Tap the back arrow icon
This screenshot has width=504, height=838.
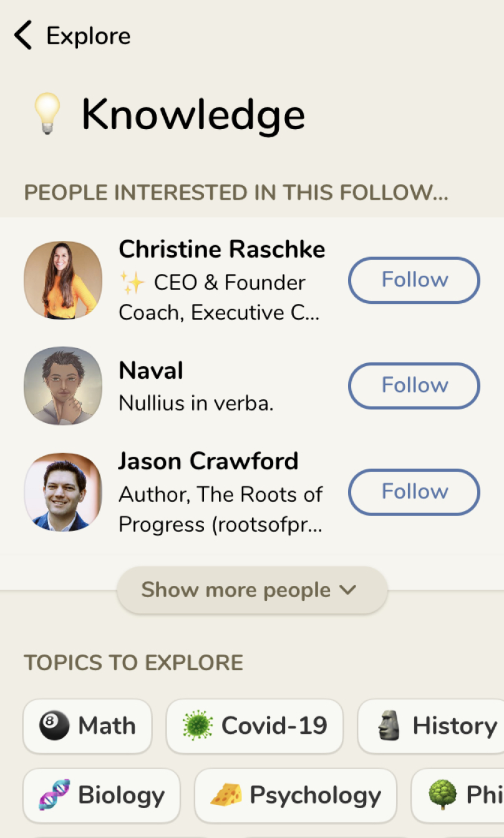pyautogui.click(x=23, y=36)
